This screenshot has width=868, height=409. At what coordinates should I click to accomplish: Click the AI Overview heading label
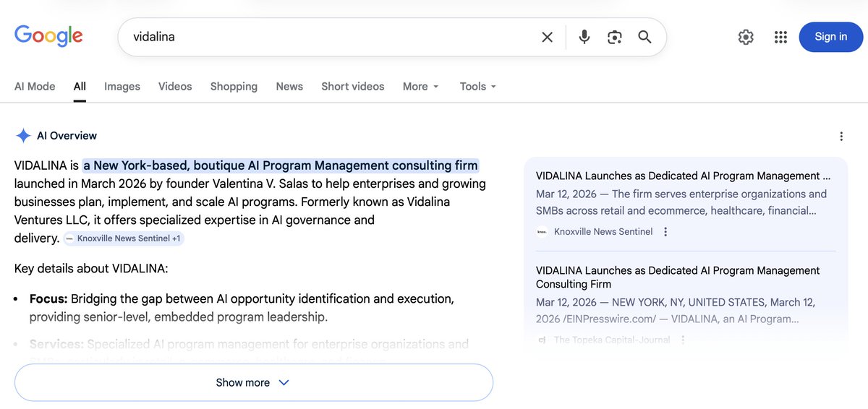tap(67, 136)
